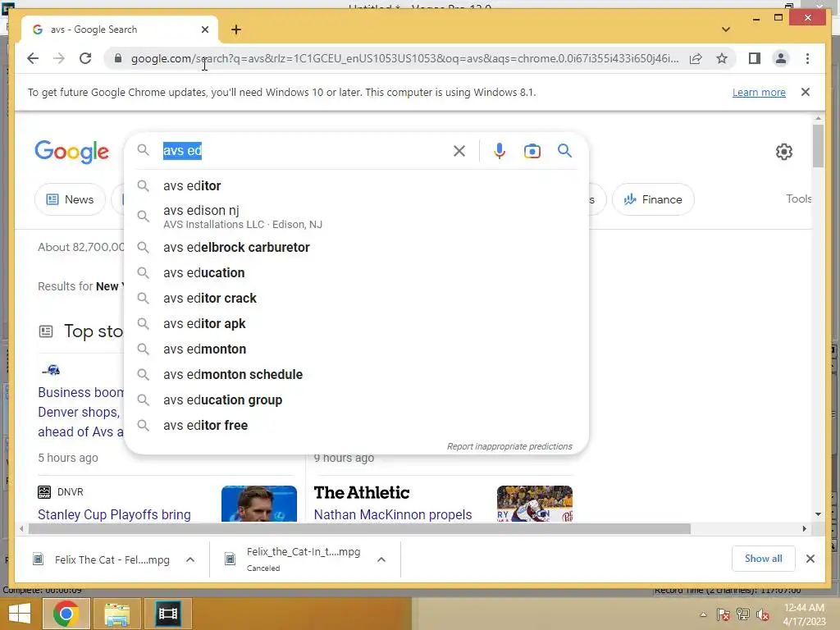Select suggestion 'avs edelbrock carburetor'
Screen dimensions: 840x630
pos(356,248)
